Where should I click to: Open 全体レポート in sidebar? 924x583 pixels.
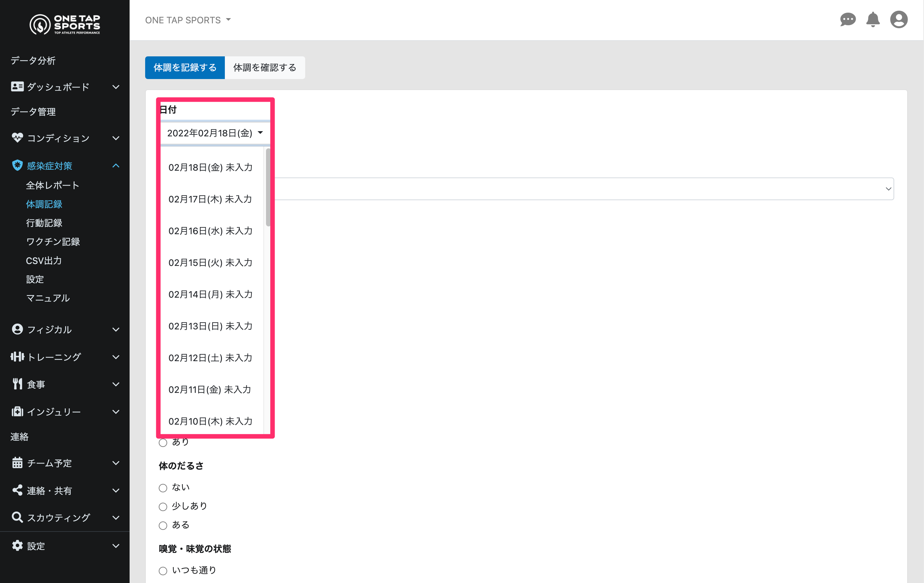point(52,185)
